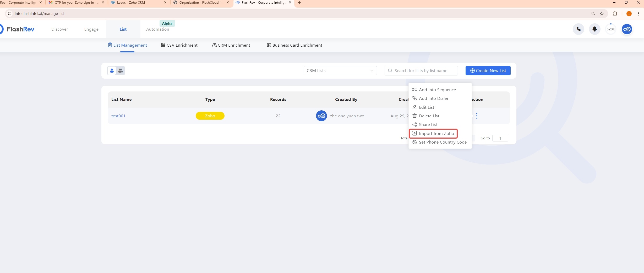
Task: Switch to the Leads - Zoho CRM browser tab
Action: (138, 2)
